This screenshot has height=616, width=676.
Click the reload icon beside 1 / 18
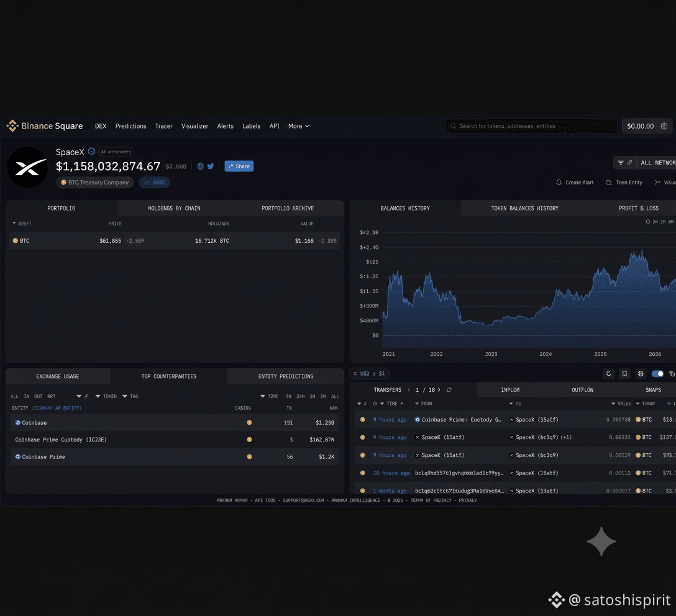click(x=449, y=390)
